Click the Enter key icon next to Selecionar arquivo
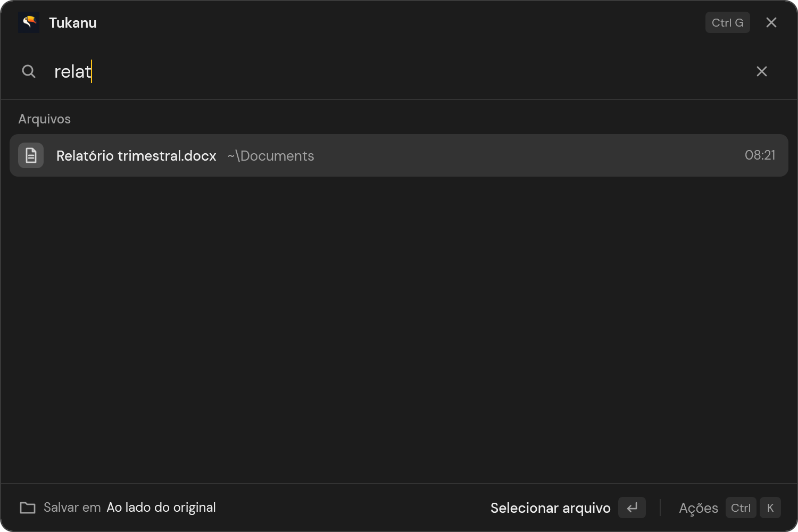Viewport: 798px width, 532px height. tap(632, 508)
